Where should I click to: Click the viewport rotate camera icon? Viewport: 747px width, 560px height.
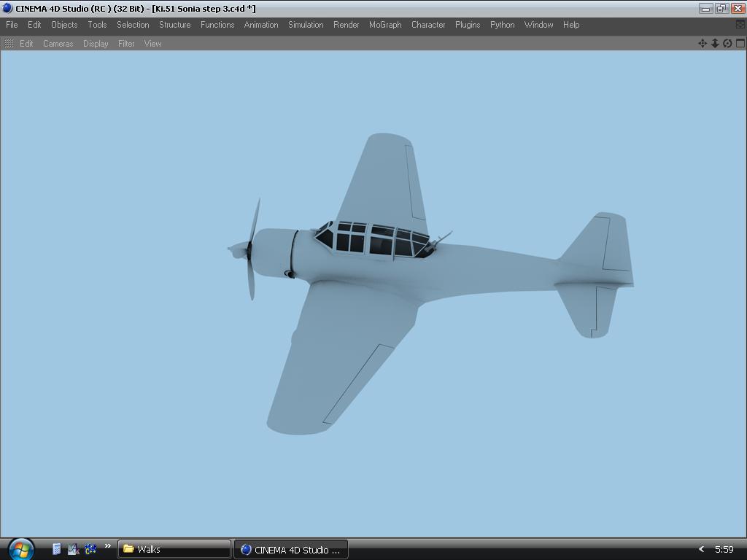[x=727, y=43]
